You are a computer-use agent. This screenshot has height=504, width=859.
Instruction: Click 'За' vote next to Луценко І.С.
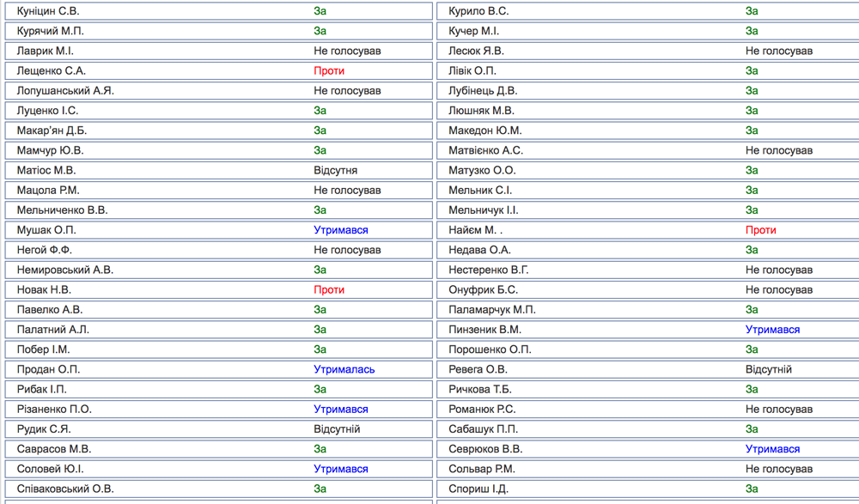320,111
